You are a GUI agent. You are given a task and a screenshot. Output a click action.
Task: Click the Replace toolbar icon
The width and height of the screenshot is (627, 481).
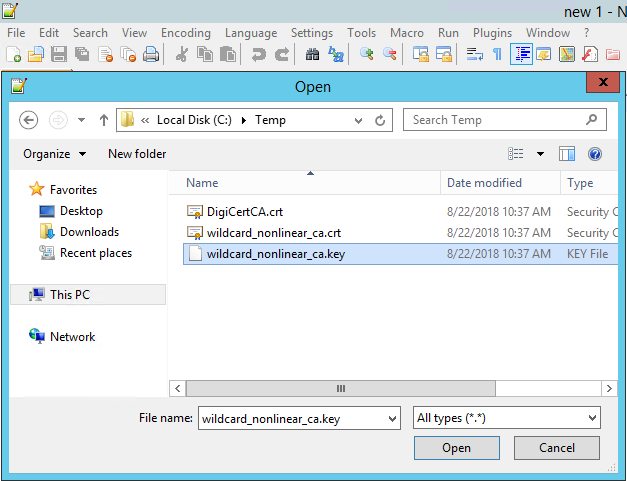coord(335,54)
